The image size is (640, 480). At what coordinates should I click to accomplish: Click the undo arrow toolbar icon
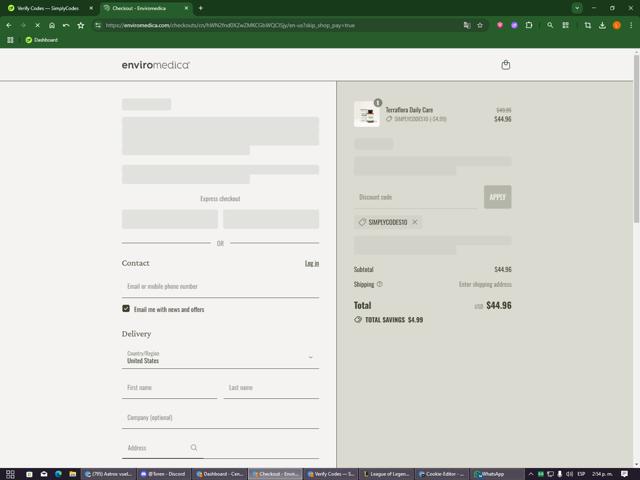click(66, 25)
